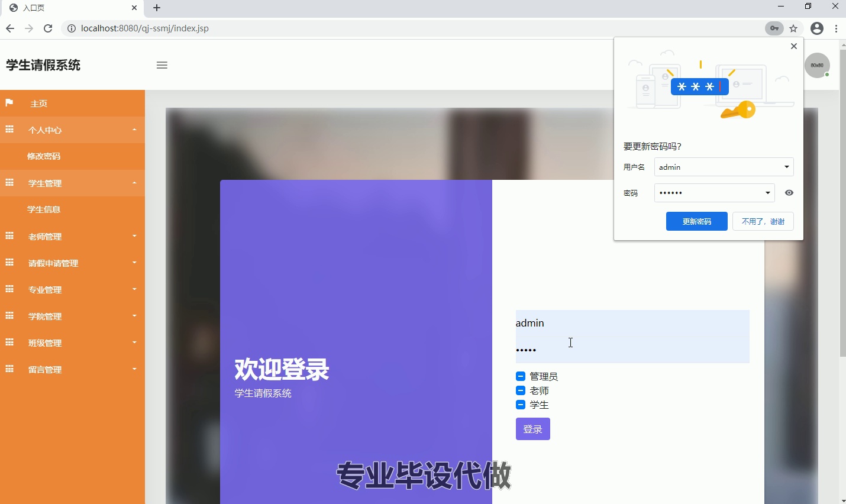Click the key icon in the address bar
Screen dimensions: 846x504
coord(774,28)
